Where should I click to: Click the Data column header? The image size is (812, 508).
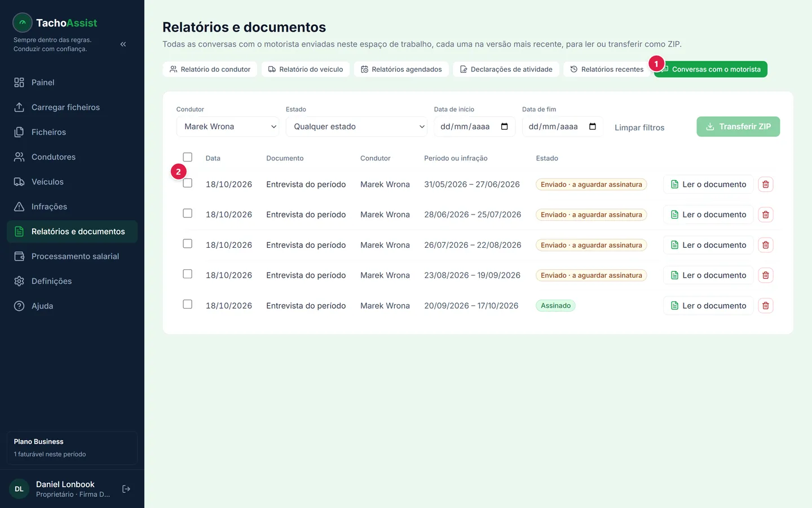pos(213,158)
